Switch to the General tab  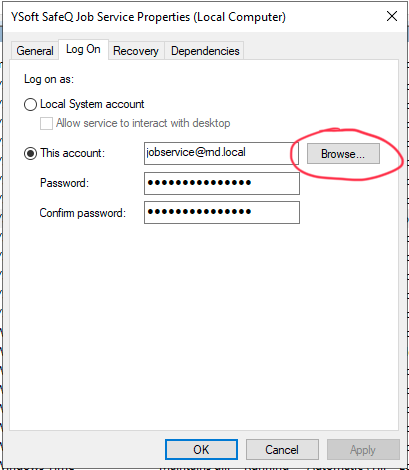(x=35, y=51)
